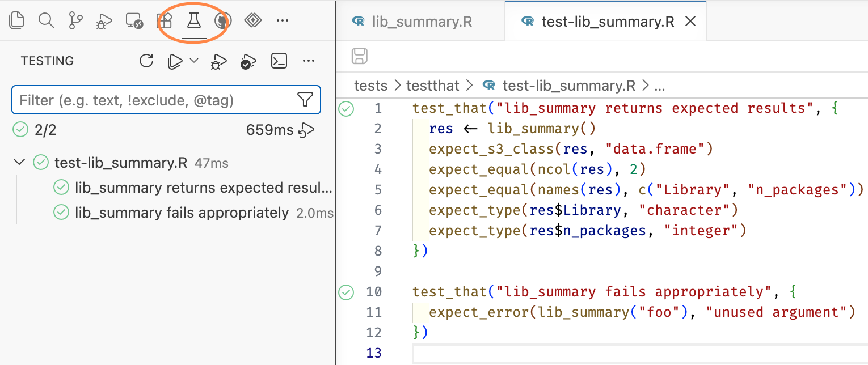This screenshot has width=868, height=365.
Task: Click gutter test pass icon on line 10
Action: point(346,292)
